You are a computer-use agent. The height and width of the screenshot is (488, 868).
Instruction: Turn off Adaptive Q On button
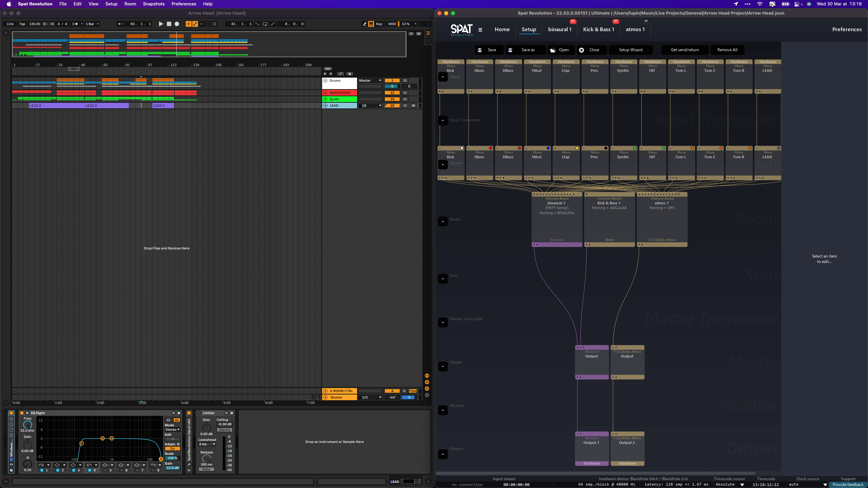[172, 448]
